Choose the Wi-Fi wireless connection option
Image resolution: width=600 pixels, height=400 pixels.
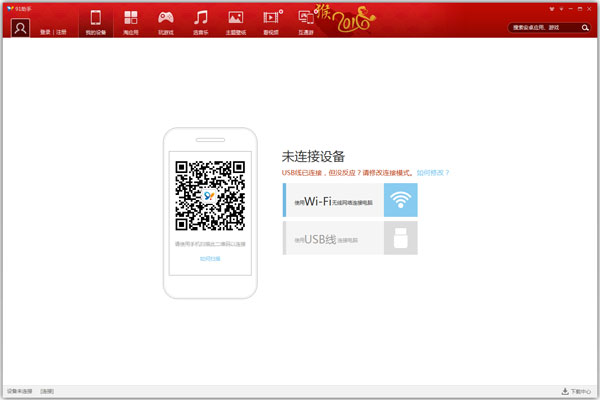(x=350, y=200)
